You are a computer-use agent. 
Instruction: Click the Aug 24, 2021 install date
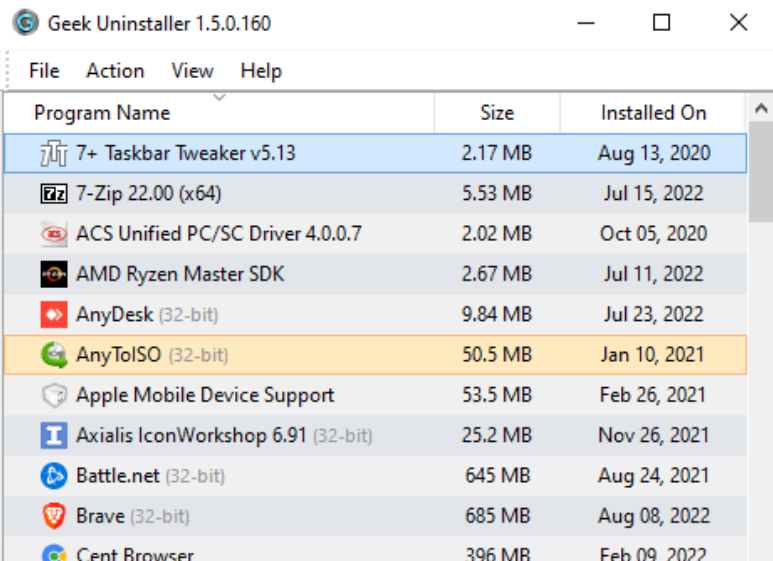[654, 476]
